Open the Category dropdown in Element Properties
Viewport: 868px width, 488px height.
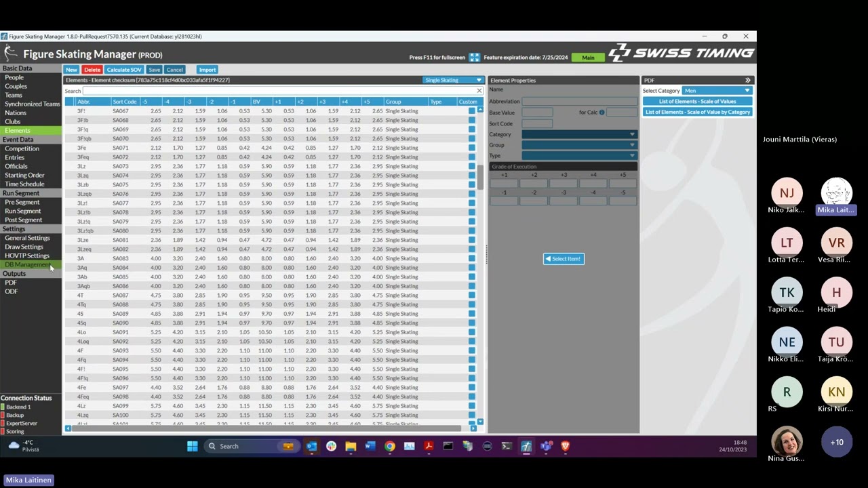coord(579,134)
